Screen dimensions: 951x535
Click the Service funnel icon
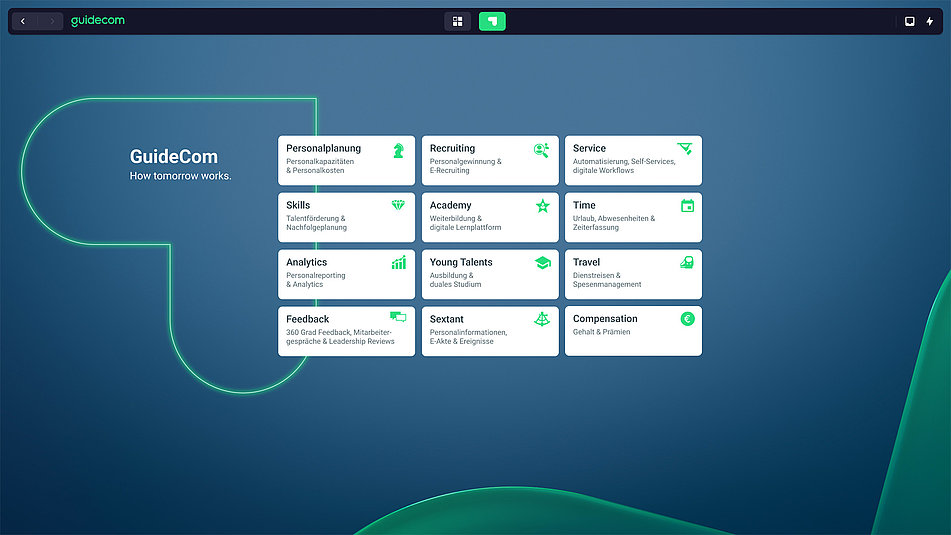(x=685, y=149)
